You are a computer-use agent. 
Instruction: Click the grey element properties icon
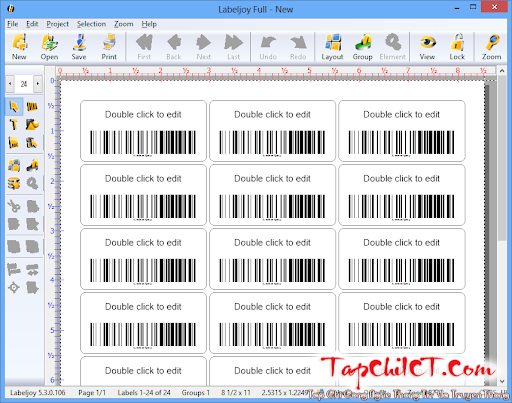32,184
